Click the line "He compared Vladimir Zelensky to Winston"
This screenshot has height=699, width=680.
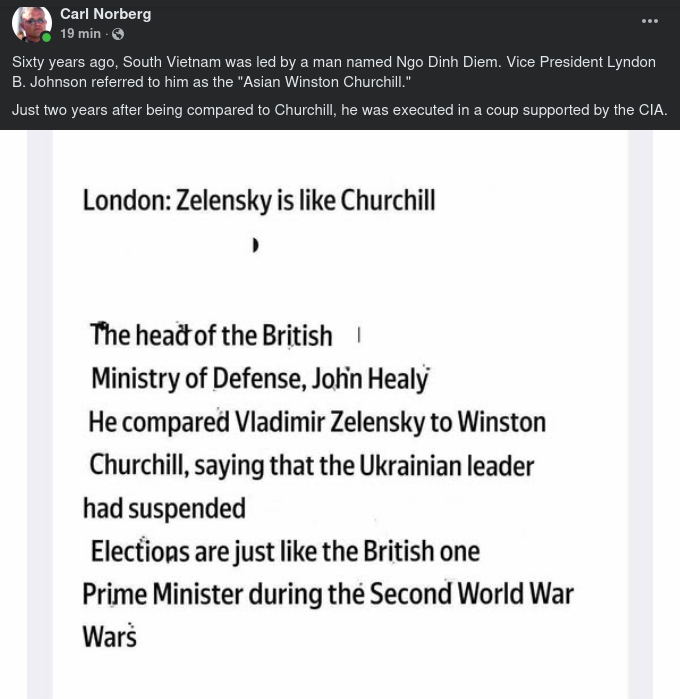(317, 422)
